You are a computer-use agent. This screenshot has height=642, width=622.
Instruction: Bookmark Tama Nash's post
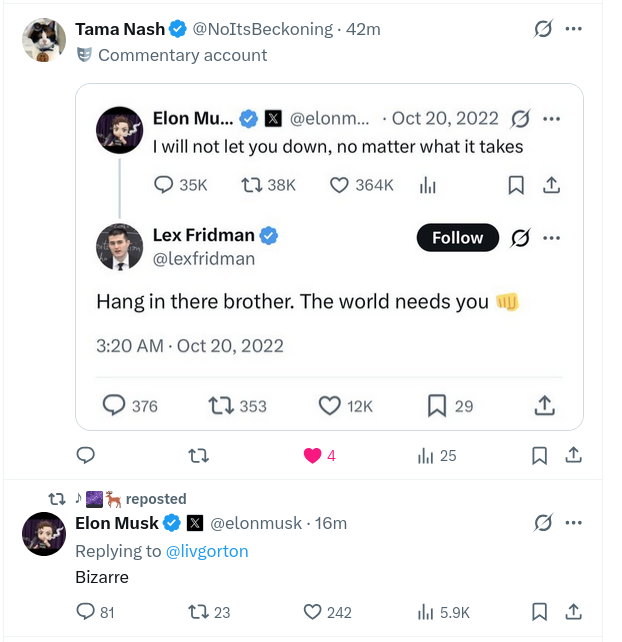tap(539, 455)
